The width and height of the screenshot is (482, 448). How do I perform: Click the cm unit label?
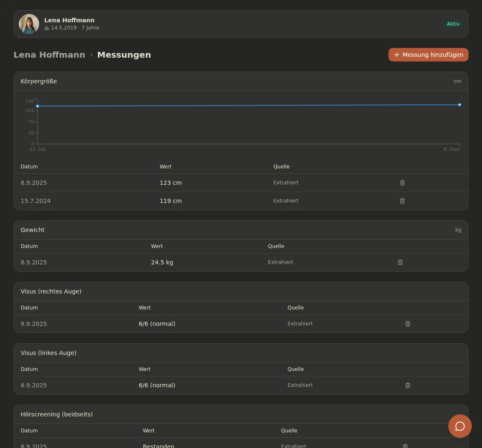pyautogui.click(x=457, y=81)
